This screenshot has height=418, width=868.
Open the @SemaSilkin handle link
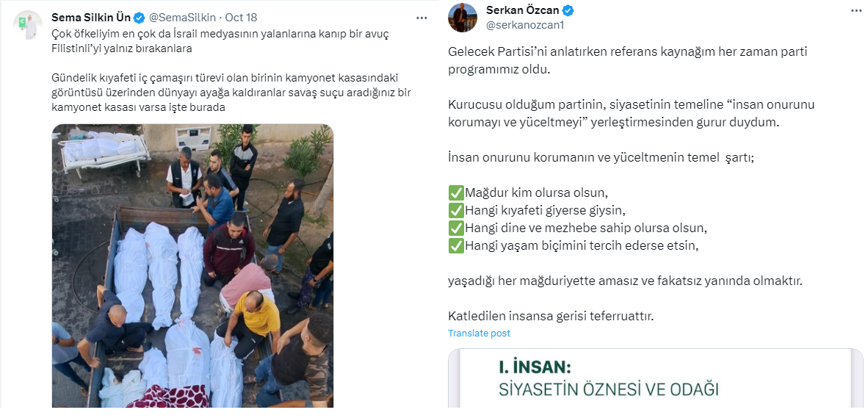tap(182, 18)
